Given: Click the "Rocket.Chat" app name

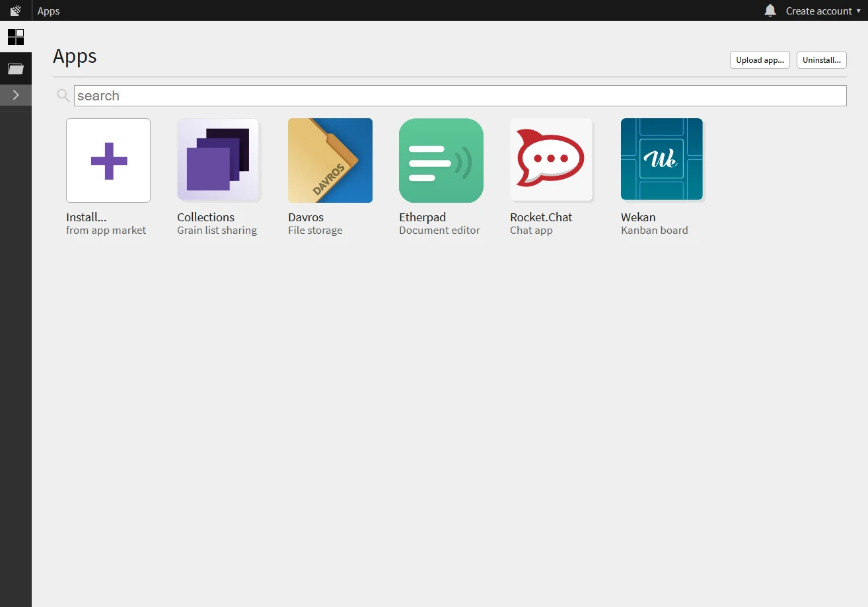Looking at the screenshot, I should tap(541, 217).
